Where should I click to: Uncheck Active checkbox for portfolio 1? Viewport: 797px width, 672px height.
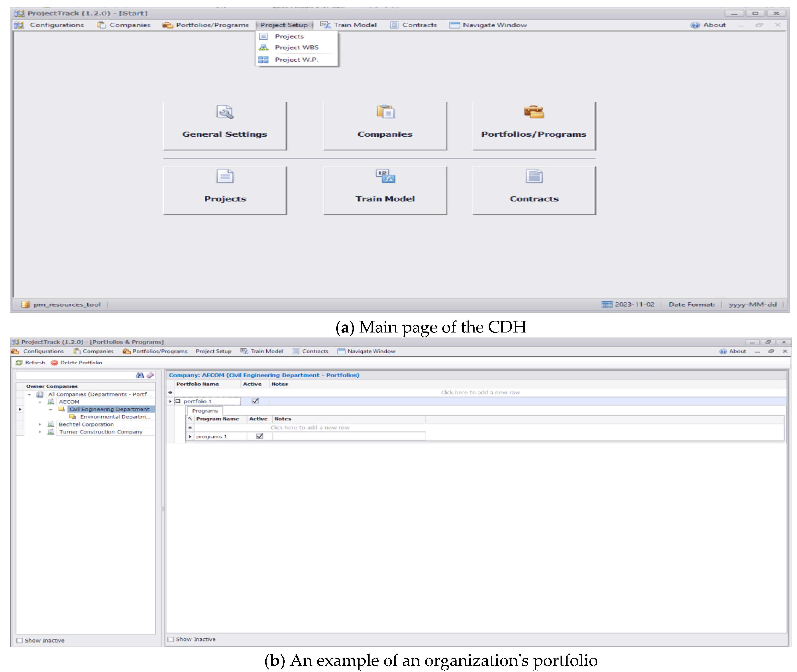click(255, 401)
